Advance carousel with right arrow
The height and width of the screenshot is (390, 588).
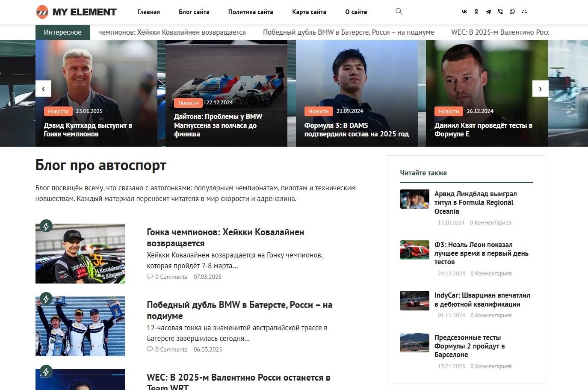coord(540,89)
